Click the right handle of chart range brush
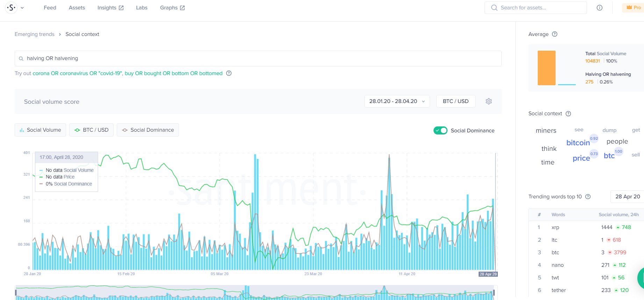Image resolution: width=644 pixels, height=300 pixels. coord(494,292)
